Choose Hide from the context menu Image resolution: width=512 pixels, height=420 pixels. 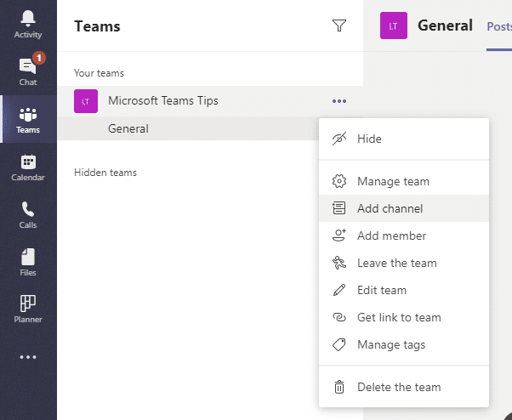404,139
